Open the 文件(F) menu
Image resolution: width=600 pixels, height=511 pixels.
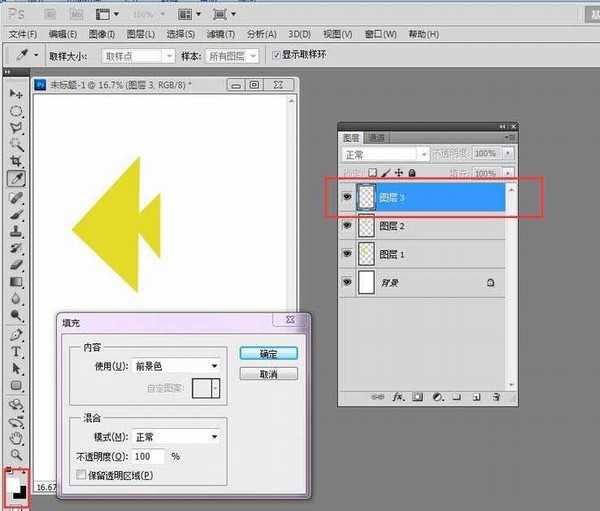pos(22,35)
